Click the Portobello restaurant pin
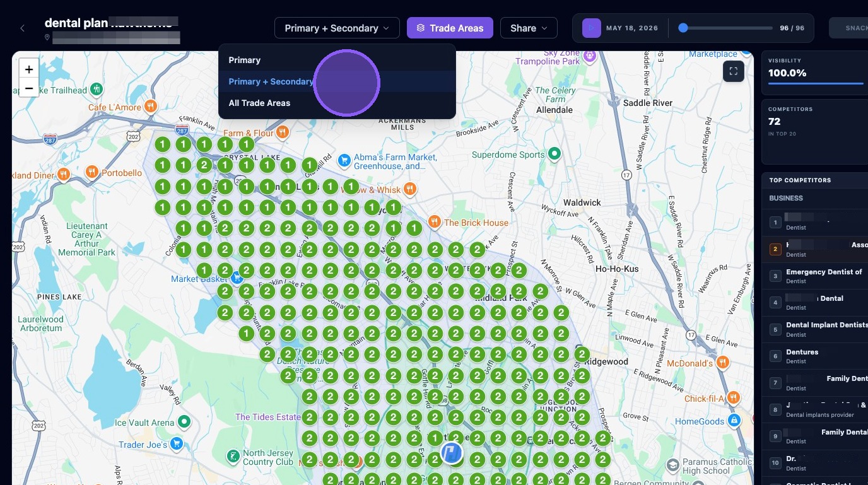 click(x=92, y=172)
